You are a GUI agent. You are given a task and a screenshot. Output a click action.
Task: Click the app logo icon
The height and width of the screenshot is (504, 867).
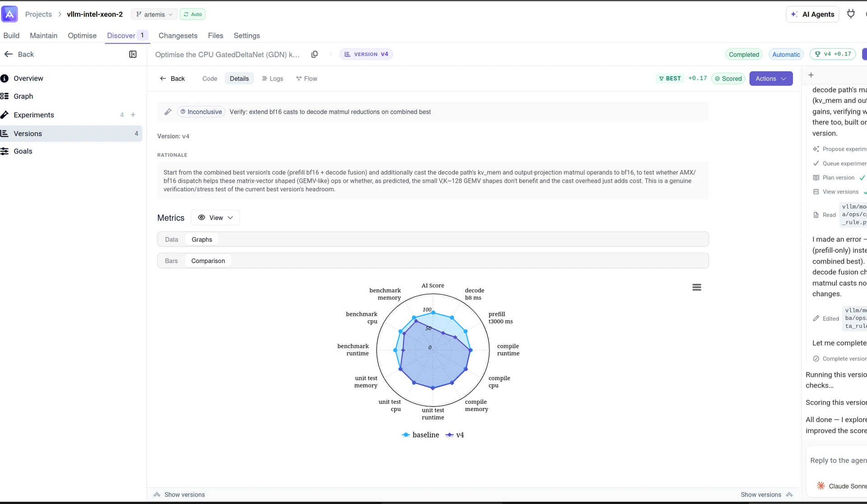tap(9, 14)
